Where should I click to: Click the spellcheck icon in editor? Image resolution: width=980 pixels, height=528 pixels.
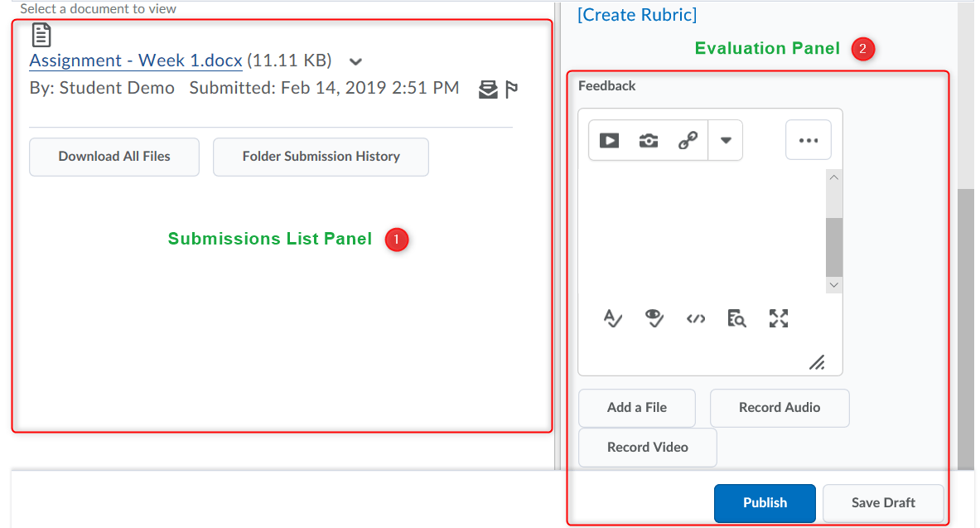tap(613, 318)
